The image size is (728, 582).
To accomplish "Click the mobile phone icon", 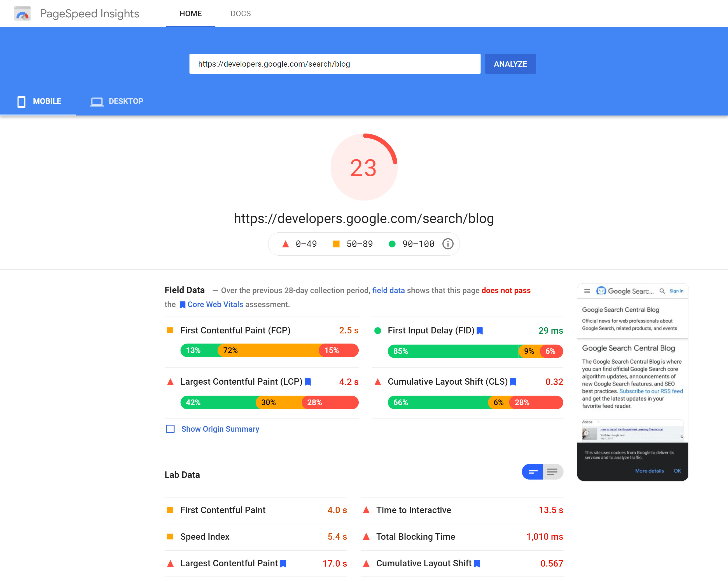I will 21,102.
